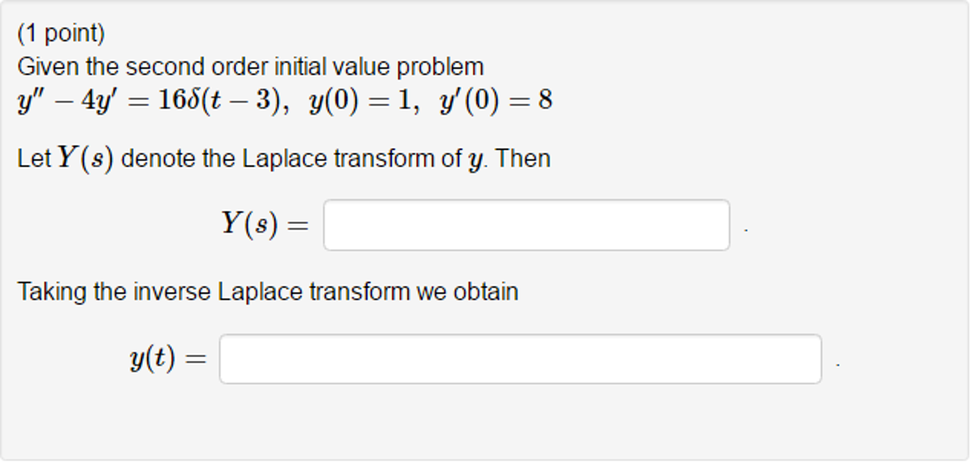The width and height of the screenshot is (980, 470).
Task: Click the 16δ(t − 3) delta term
Action: point(220,101)
